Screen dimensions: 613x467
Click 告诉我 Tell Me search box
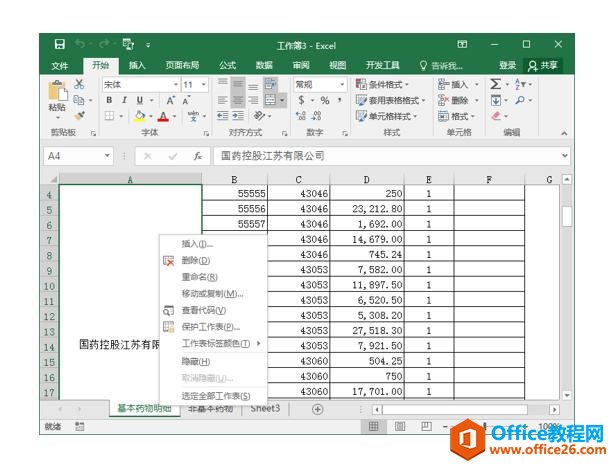(441, 66)
